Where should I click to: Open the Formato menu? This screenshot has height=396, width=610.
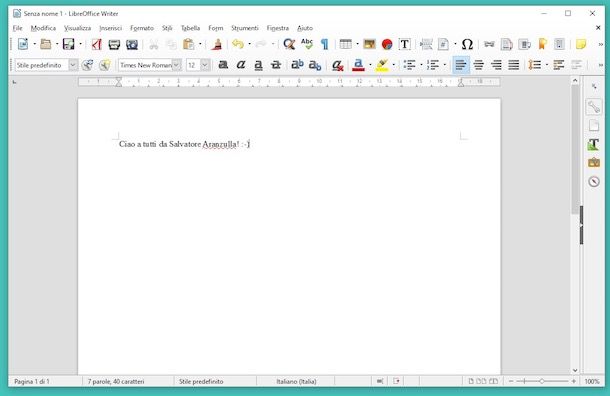[x=142, y=28]
